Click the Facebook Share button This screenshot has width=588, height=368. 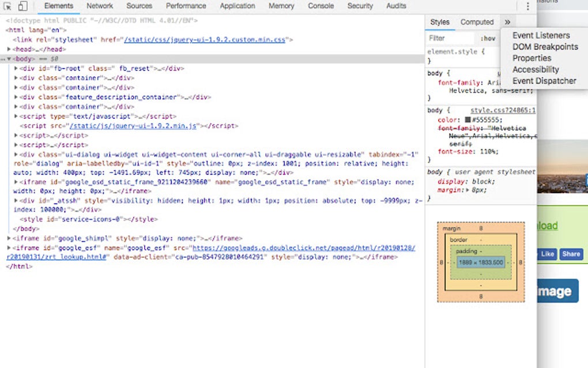tap(570, 254)
